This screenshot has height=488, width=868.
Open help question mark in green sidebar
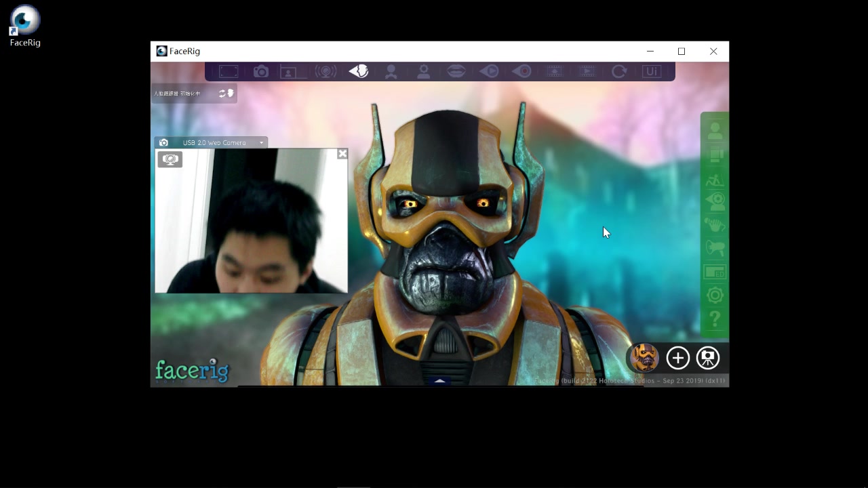[715, 319]
